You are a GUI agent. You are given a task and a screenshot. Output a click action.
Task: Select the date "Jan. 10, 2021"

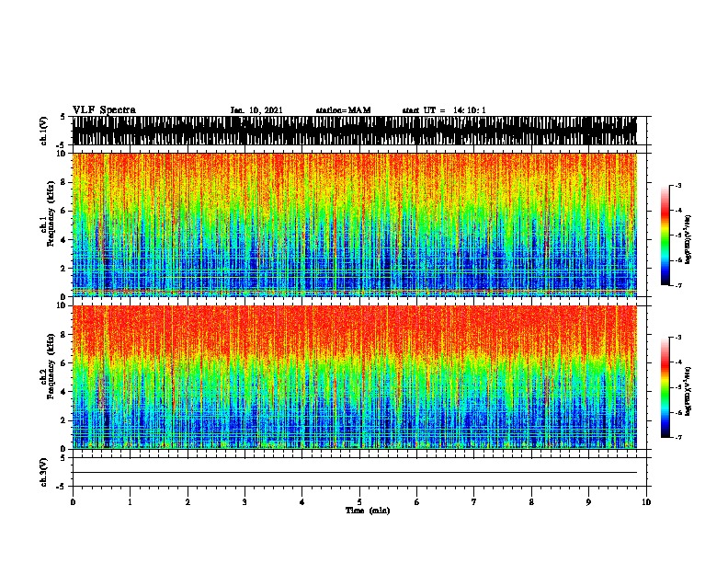256,110
